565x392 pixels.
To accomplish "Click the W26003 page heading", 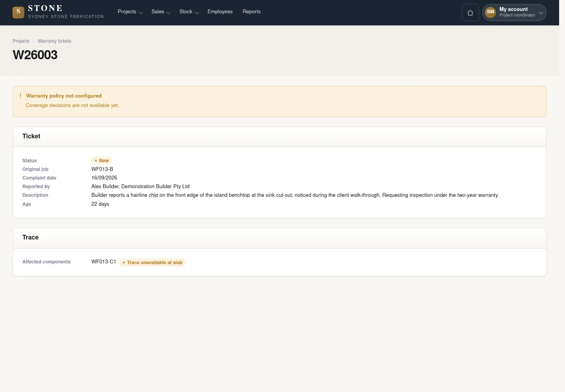I will pos(35,55).
